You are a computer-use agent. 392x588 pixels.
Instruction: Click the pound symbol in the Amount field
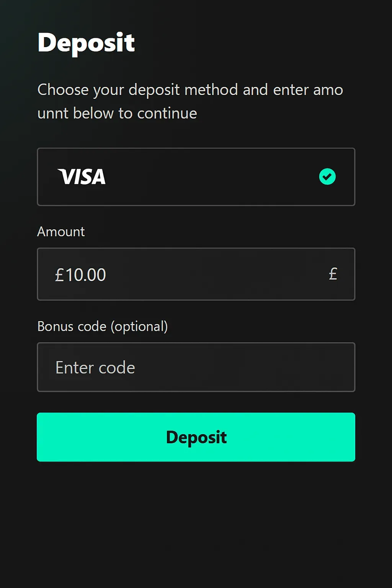[x=333, y=274]
